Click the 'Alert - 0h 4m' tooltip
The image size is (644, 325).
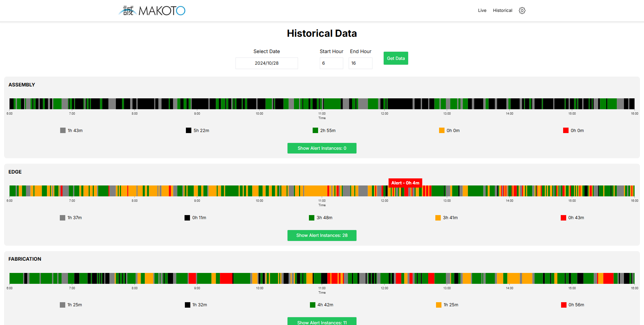point(405,183)
